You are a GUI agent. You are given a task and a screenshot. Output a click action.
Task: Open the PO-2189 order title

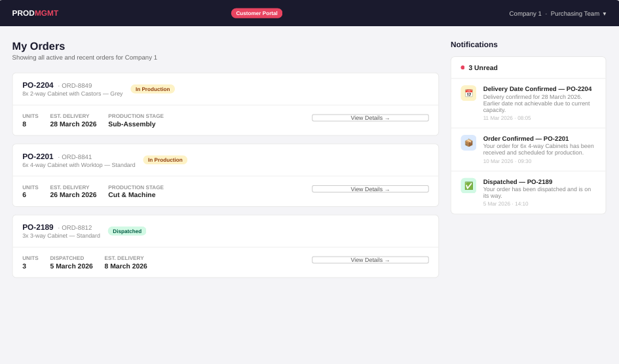[38, 227]
